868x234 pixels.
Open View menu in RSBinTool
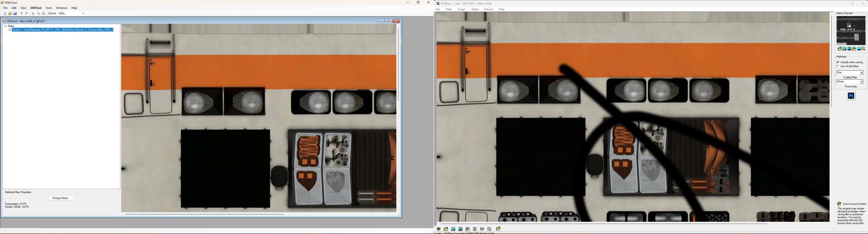[23, 8]
